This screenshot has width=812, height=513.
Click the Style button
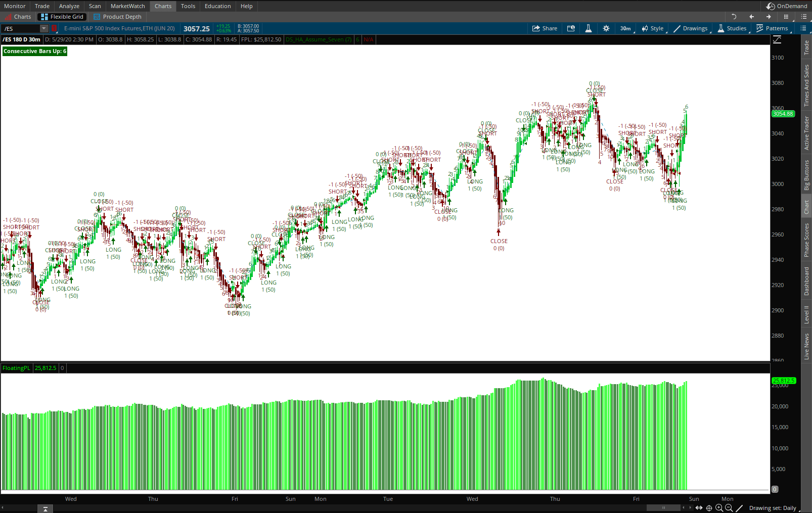[x=653, y=28]
